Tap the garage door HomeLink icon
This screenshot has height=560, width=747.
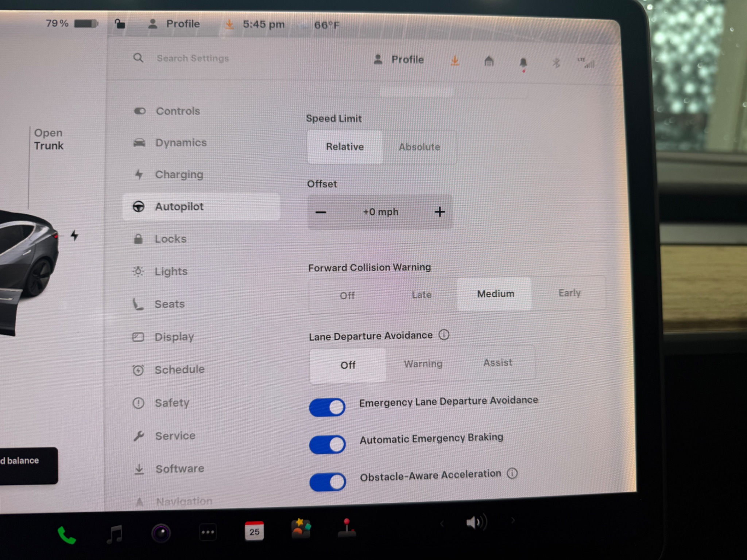489,61
